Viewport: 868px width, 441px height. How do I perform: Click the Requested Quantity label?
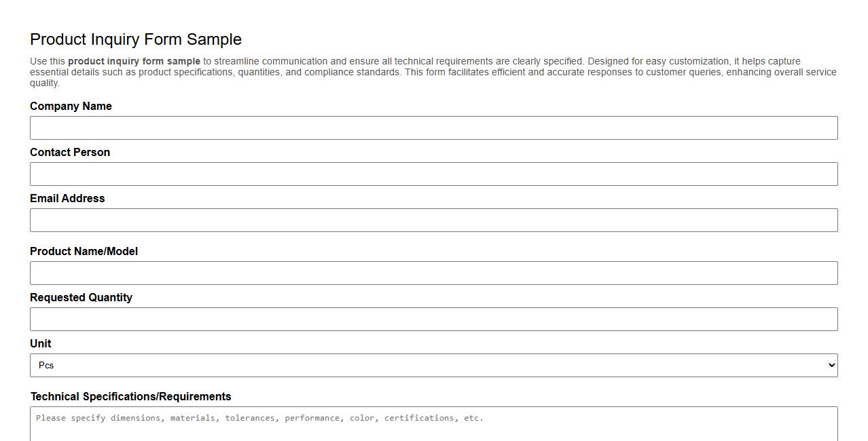tap(81, 297)
